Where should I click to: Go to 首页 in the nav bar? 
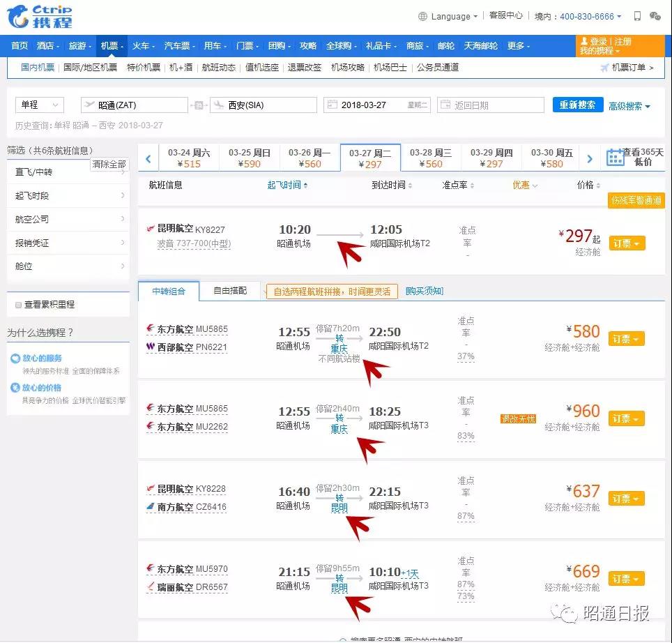coord(20,45)
